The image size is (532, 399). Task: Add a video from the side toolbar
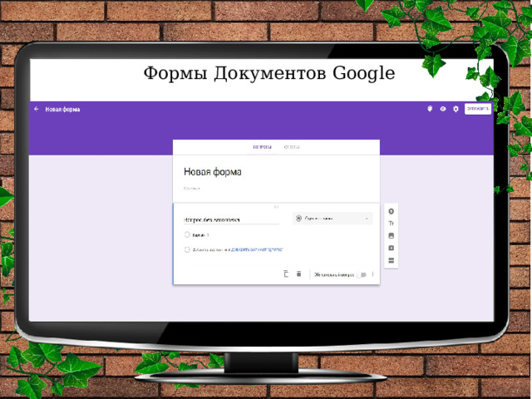click(392, 248)
